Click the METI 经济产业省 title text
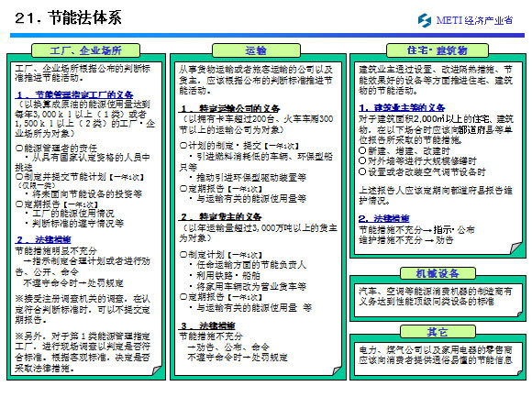Screen dimensions: 532x397 coord(474,20)
